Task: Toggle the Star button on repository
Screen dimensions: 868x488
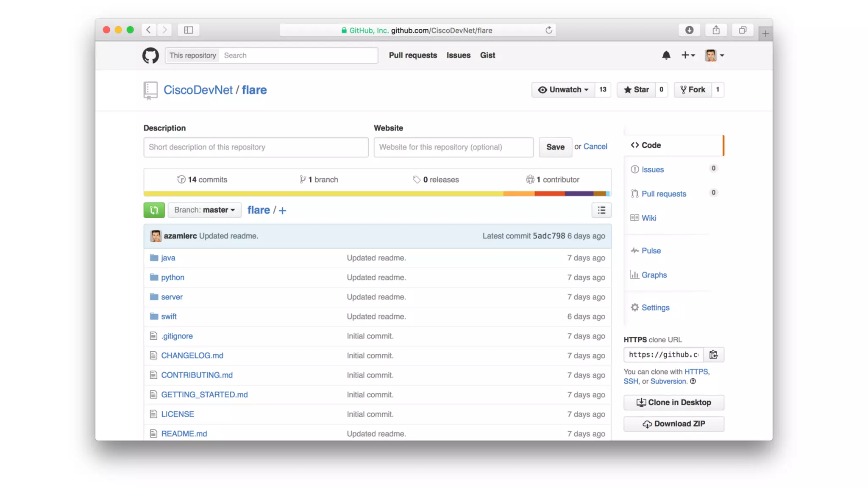Action: (x=636, y=90)
